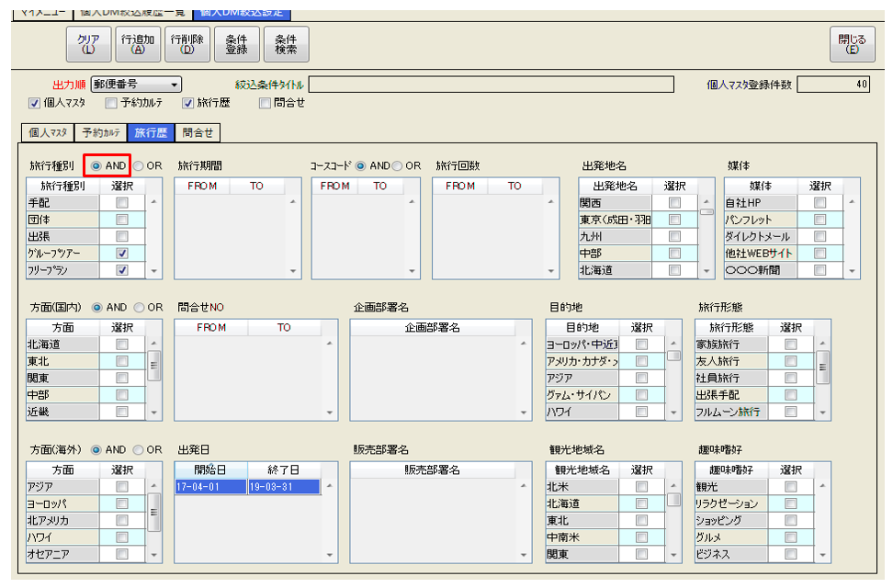Close the screen with 閉じる(E)
The width and height of the screenshot is (893, 588).
point(852,44)
